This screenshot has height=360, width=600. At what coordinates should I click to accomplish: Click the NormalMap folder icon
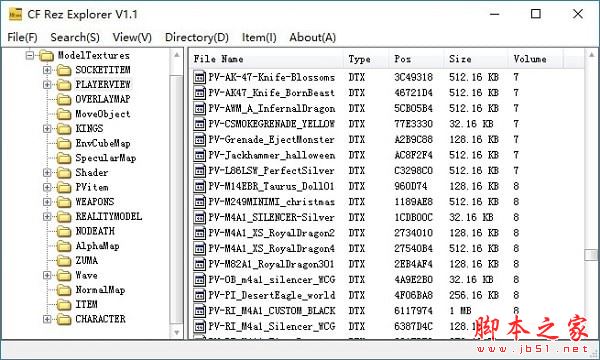pyautogui.click(x=64, y=290)
